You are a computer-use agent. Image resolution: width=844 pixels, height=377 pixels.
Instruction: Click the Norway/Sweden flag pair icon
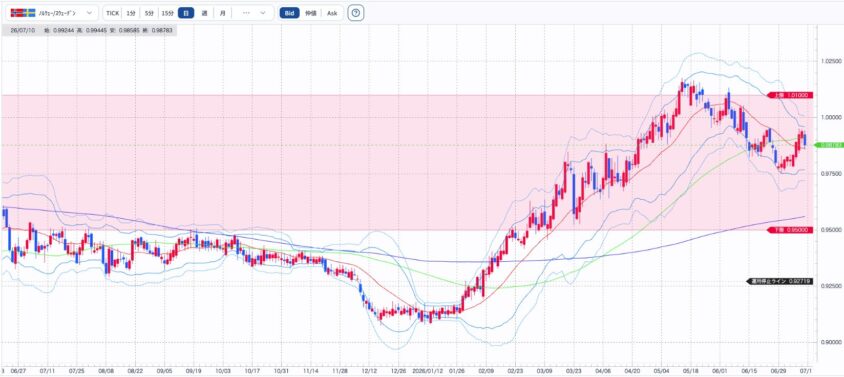point(23,12)
